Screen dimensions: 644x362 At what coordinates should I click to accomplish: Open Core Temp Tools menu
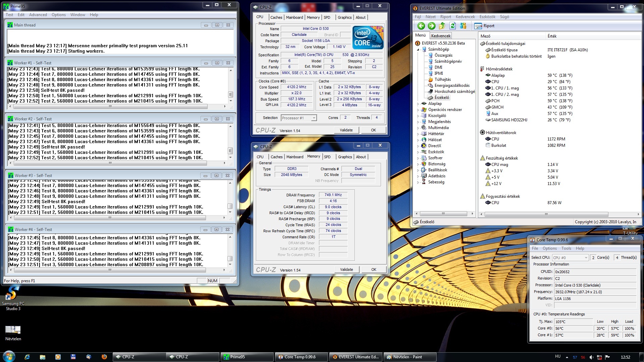[566, 248]
